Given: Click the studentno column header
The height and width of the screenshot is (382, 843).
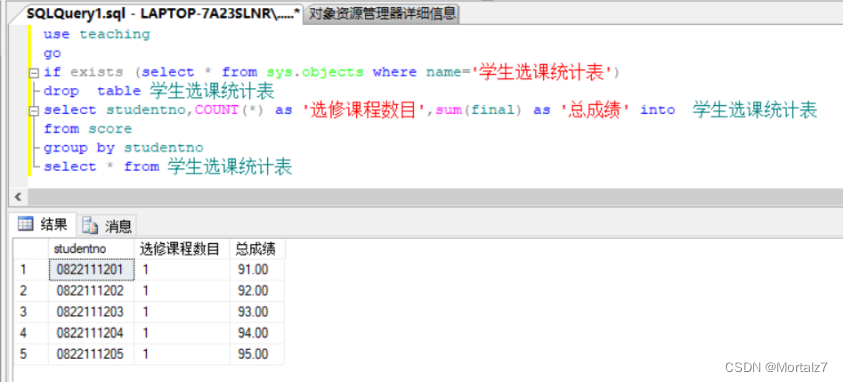Looking at the screenshot, I should [91, 249].
